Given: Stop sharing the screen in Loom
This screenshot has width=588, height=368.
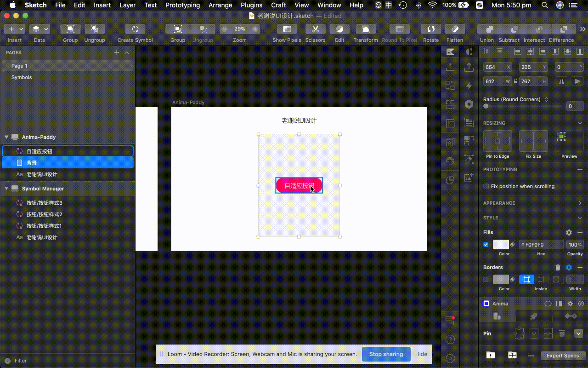Looking at the screenshot, I should [x=386, y=354].
